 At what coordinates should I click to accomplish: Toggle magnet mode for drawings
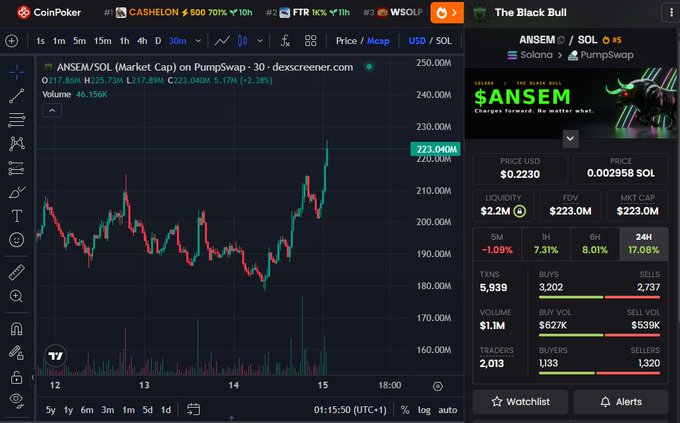click(x=16, y=329)
